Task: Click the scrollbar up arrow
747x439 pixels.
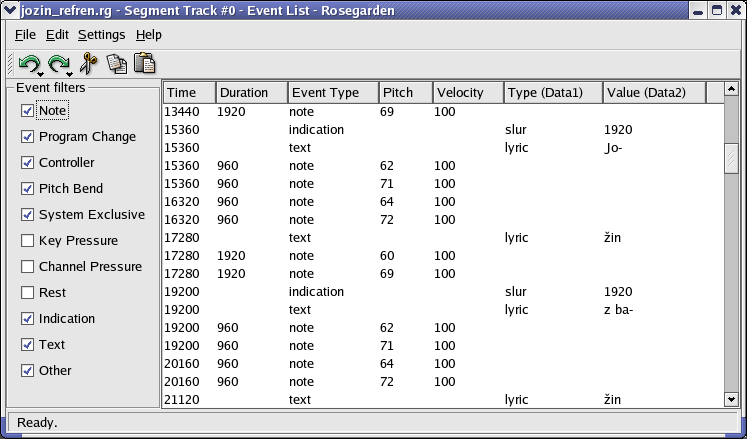Action: click(x=731, y=89)
